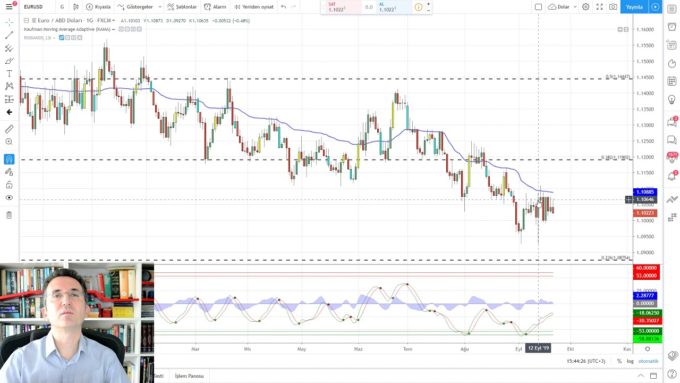Image resolution: width=680 pixels, height=383 pixels.
Task: Activate the zoom-in magnifier tool
Action: tap(9, 142)
